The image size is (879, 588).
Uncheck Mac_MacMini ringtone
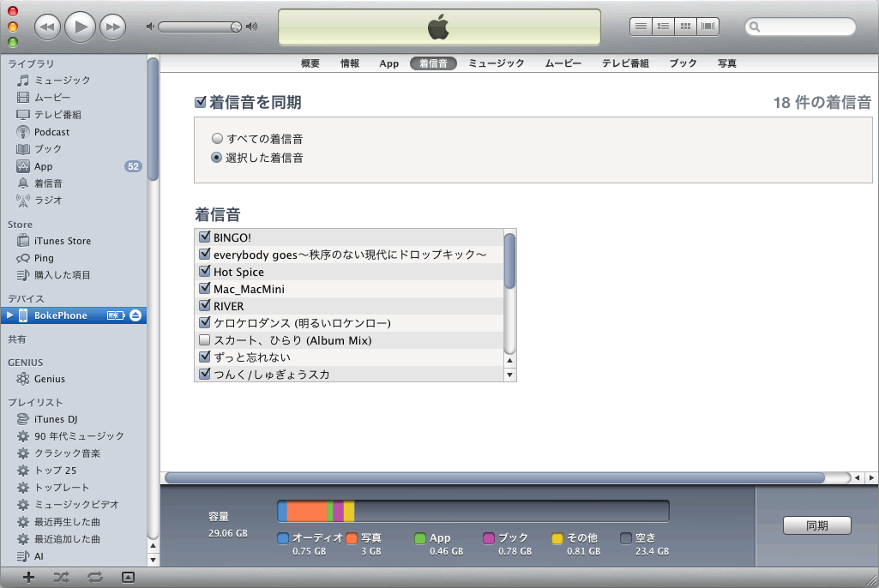205,289
